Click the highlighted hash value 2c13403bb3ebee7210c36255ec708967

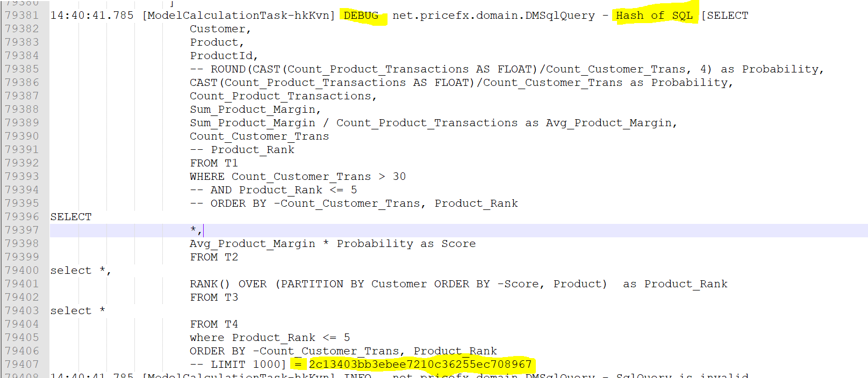pyautogui.click(x=420, y=365)
